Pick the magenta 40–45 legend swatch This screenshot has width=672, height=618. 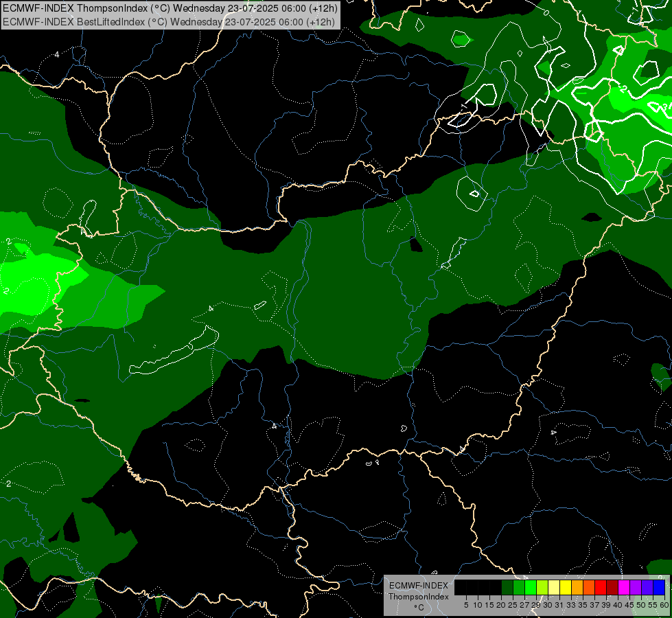(x=624, y=587)
